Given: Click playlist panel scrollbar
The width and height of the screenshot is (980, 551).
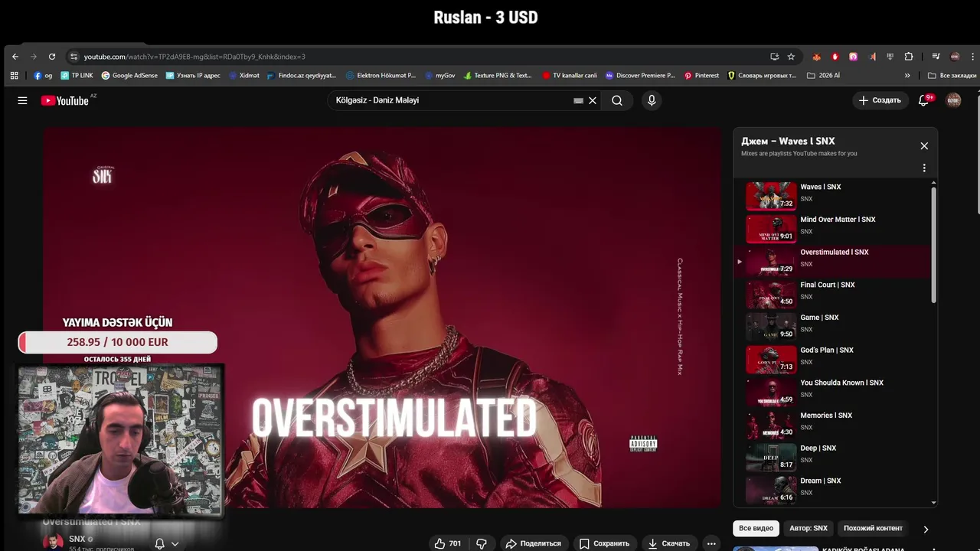Looking at the screenshot, I should click(x=933, y=245).
